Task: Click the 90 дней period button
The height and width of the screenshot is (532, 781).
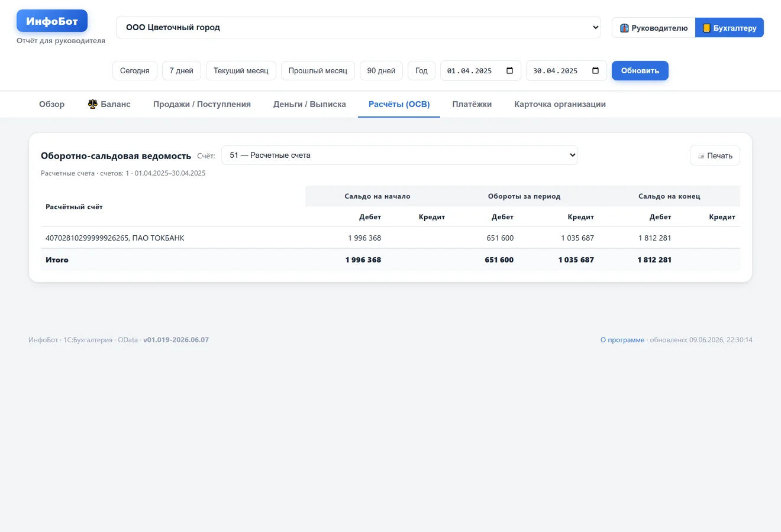Action: click(x=381, y=70)
